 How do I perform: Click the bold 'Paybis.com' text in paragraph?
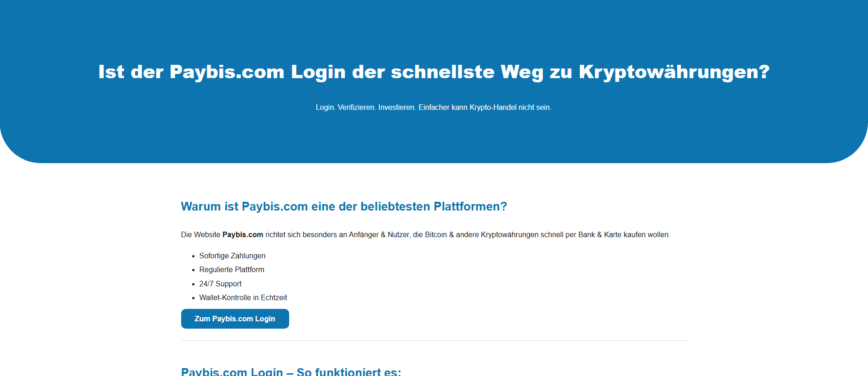[x=243, y=234]
